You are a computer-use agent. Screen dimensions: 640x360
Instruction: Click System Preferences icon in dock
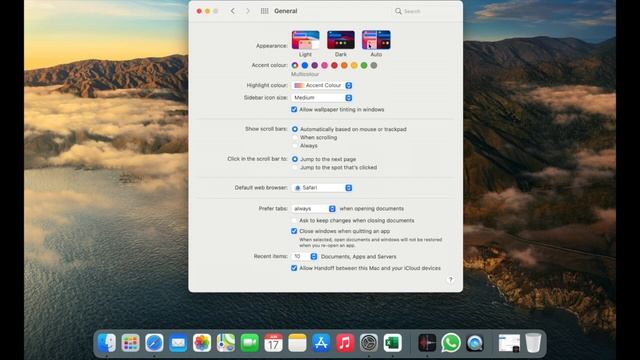(x=369, y=342)
